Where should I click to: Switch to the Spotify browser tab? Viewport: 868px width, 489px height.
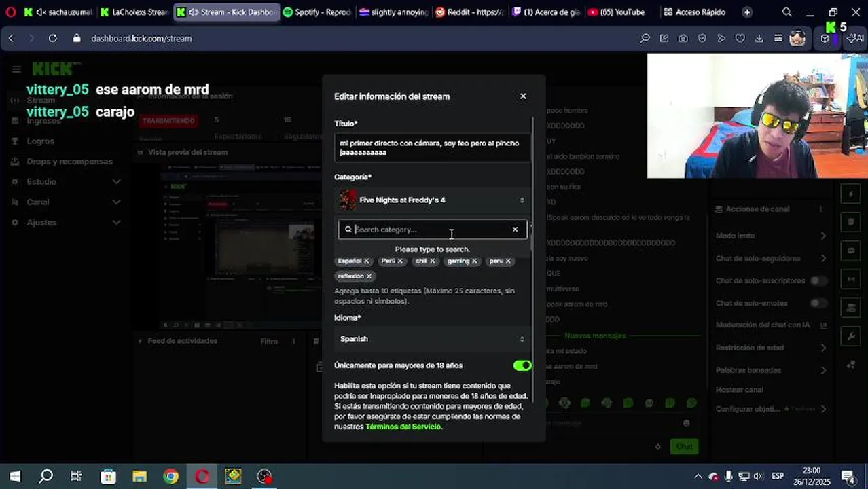(318, 12)
